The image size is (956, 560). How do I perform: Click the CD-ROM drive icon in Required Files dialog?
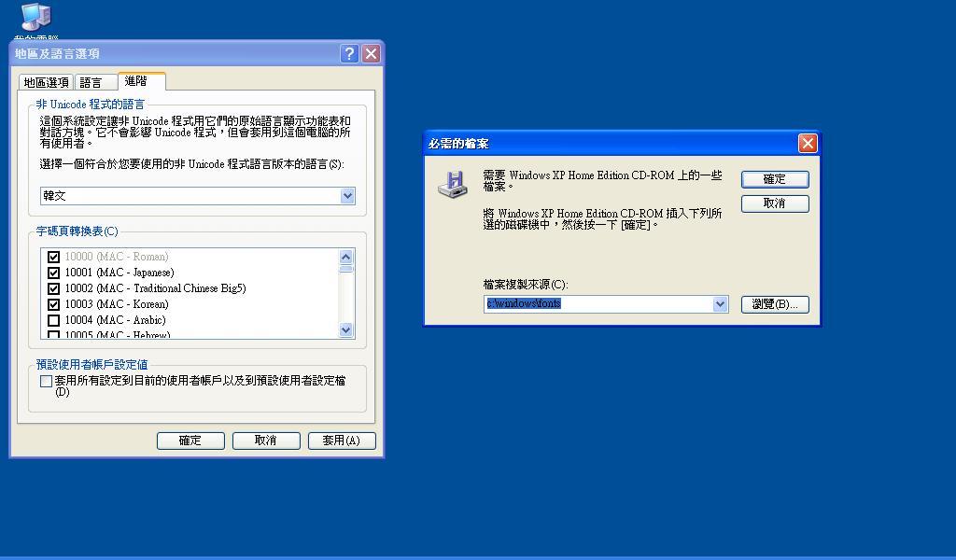click(453, 185)
